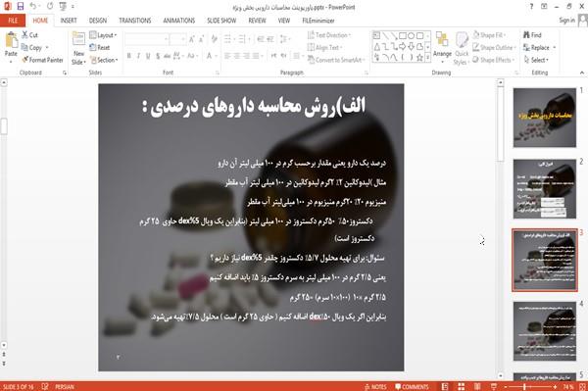Insert a New Slide
Screen dimensions: 588x391
click(x=78, y=47)
